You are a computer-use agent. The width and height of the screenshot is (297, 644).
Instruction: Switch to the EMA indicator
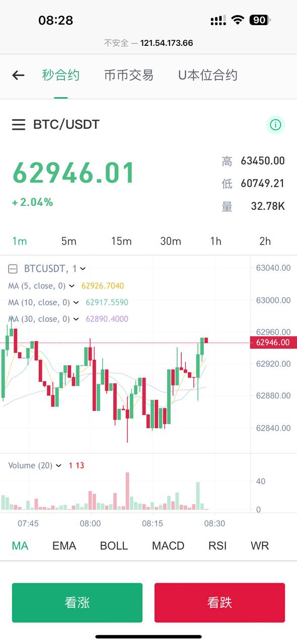pyautogui.click(x=64, y=545)
